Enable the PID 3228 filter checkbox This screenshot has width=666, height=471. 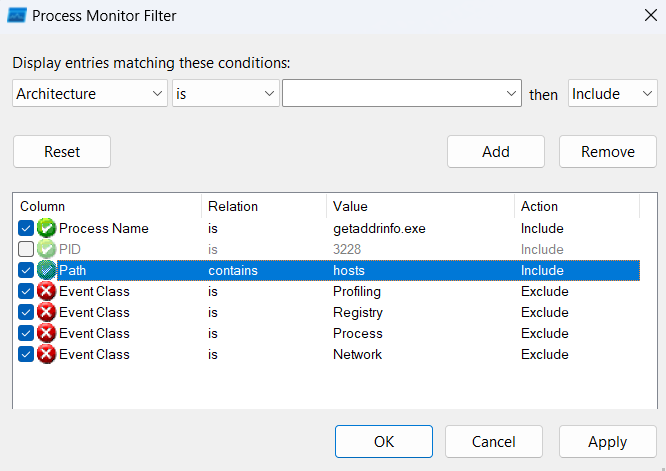(26, 249)
